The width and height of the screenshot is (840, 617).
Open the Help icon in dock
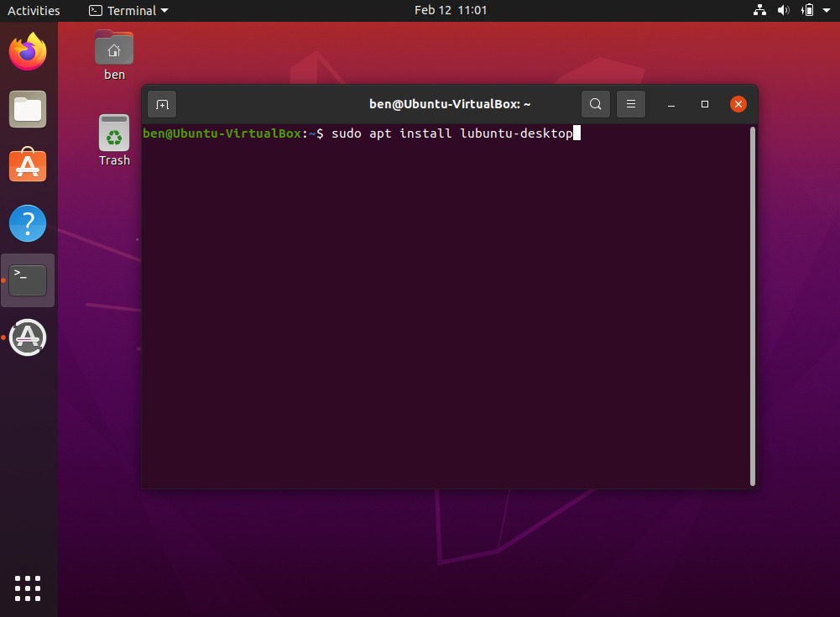point(28,223)
